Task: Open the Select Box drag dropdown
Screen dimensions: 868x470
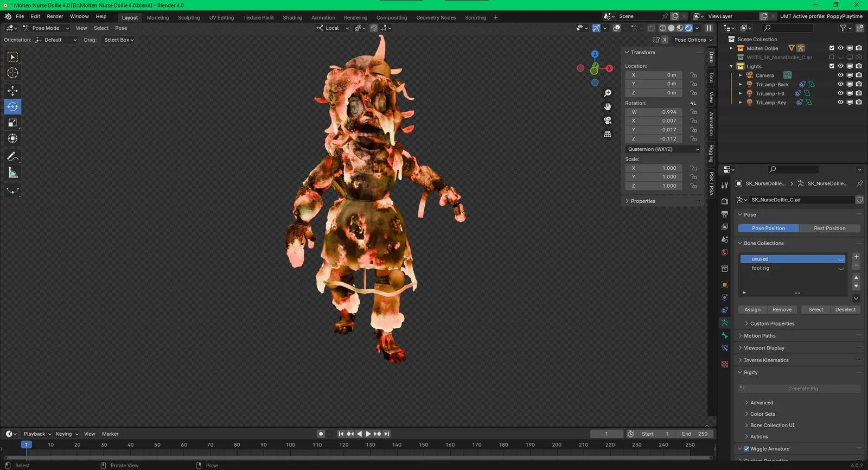Action: click(x=119, y=40)
